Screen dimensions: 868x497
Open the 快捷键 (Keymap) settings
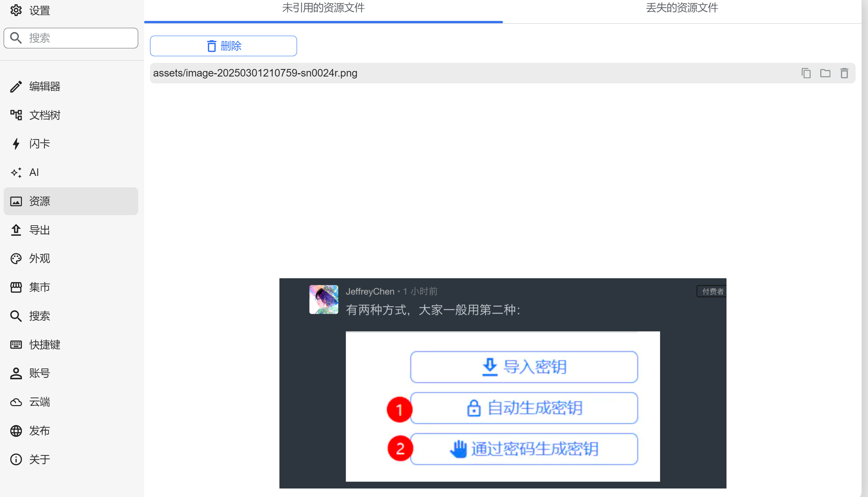click(44, 344)
